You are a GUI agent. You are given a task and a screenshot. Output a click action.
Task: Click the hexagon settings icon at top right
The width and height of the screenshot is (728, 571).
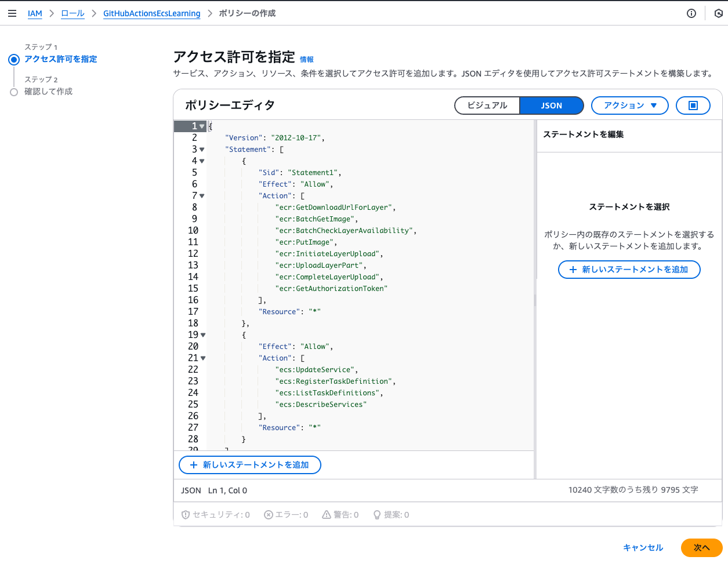point(718,13)
